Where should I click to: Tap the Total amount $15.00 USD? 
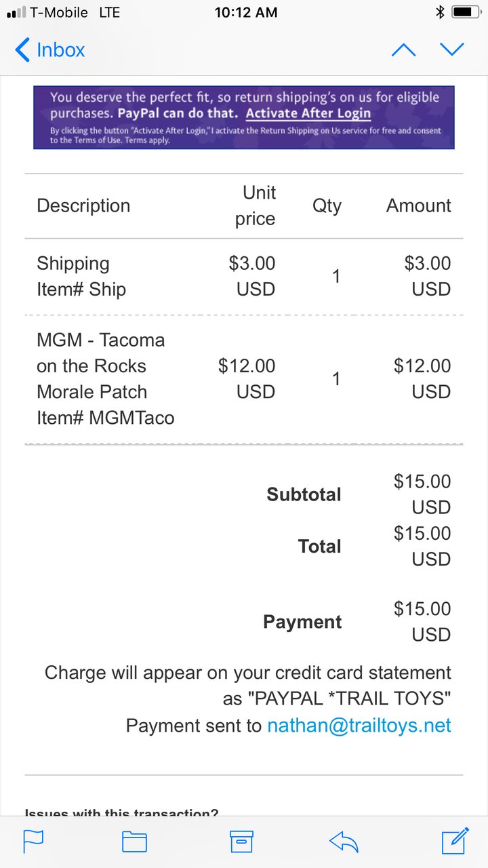tap(422, 547)
